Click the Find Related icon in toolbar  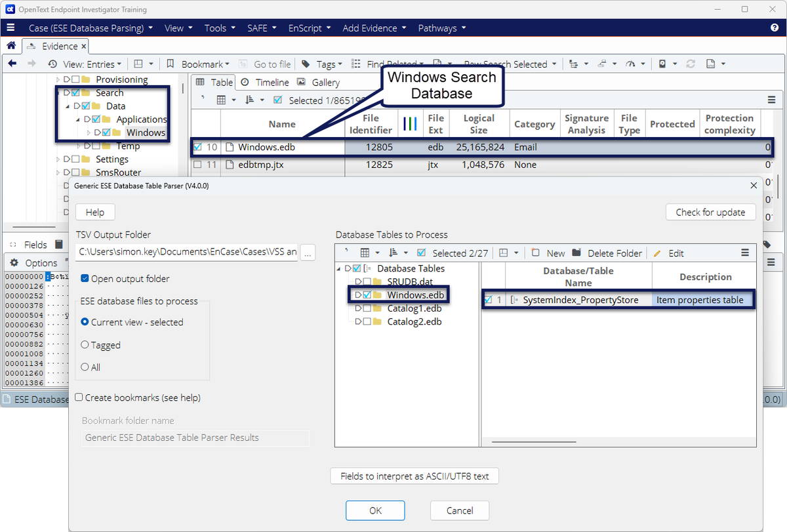click(x=356, y=64)
